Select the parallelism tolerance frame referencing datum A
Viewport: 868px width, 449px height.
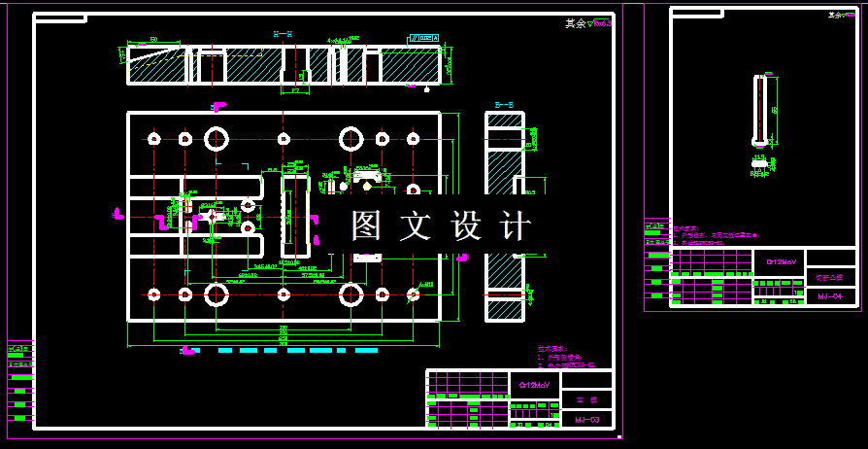click(423, 38)
